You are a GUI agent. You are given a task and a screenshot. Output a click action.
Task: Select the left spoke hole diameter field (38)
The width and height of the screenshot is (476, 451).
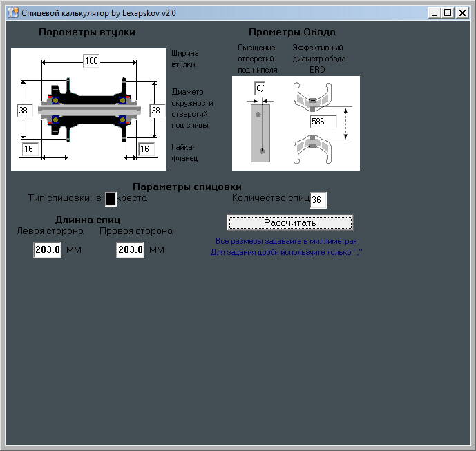[x=24, y=111]
